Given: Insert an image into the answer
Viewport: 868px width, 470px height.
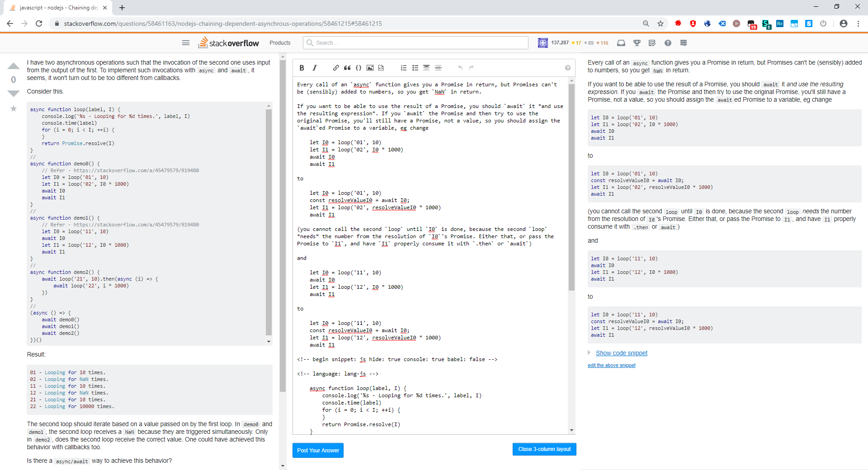Looking at the screenshot, I should click(x=370, y=68).
